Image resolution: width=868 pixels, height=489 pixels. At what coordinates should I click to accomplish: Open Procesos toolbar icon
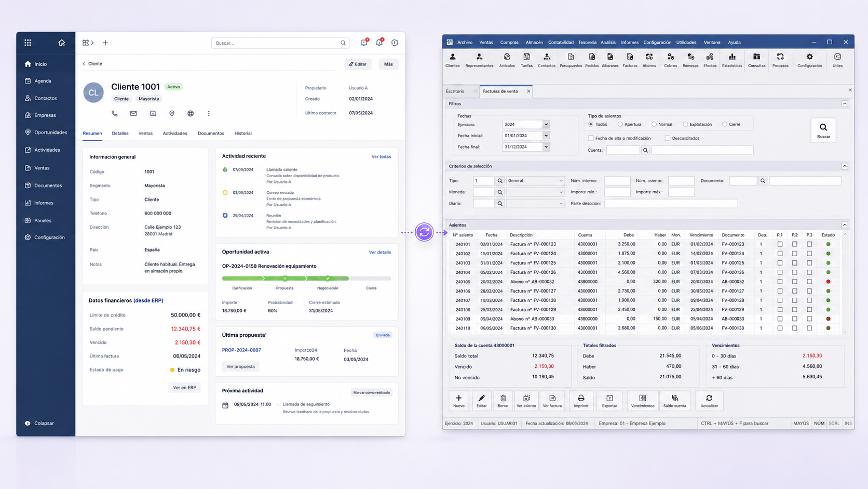tap(780, 60)
